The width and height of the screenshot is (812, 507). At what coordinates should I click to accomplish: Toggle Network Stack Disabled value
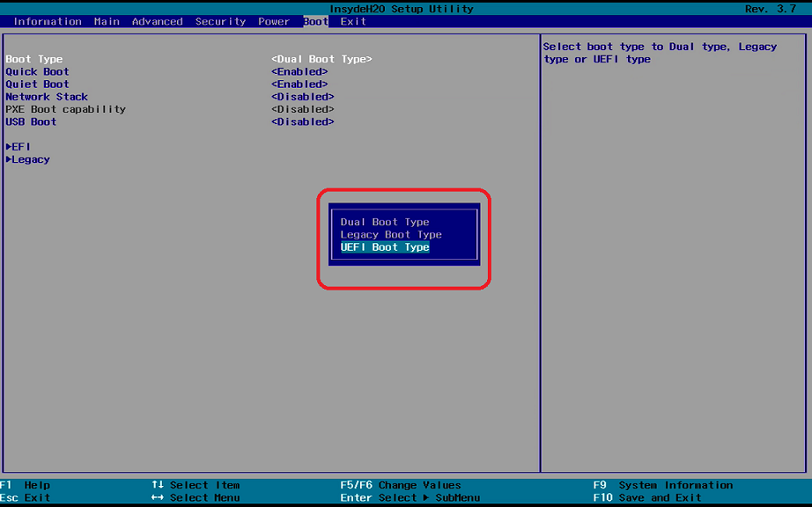303,97
